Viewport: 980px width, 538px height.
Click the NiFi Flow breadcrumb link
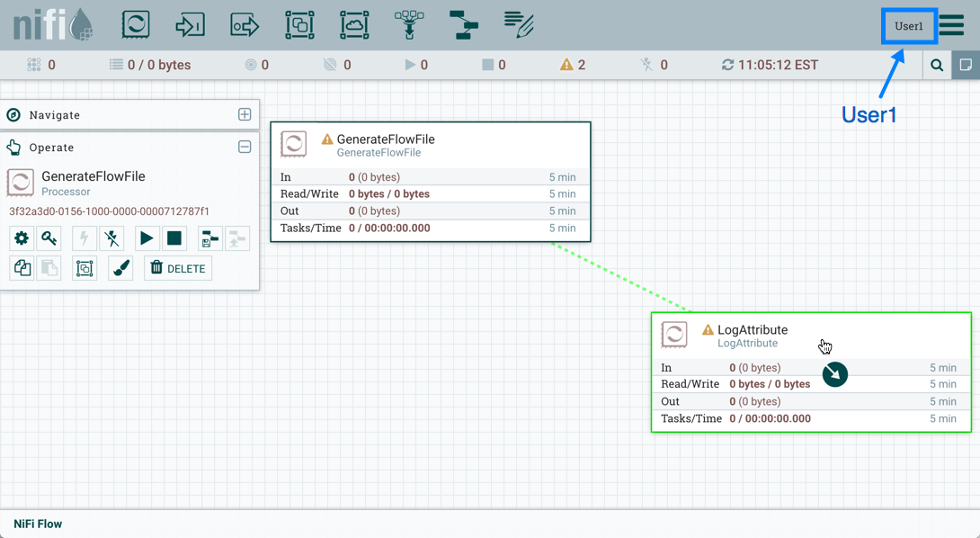click(x=38, y=524)
